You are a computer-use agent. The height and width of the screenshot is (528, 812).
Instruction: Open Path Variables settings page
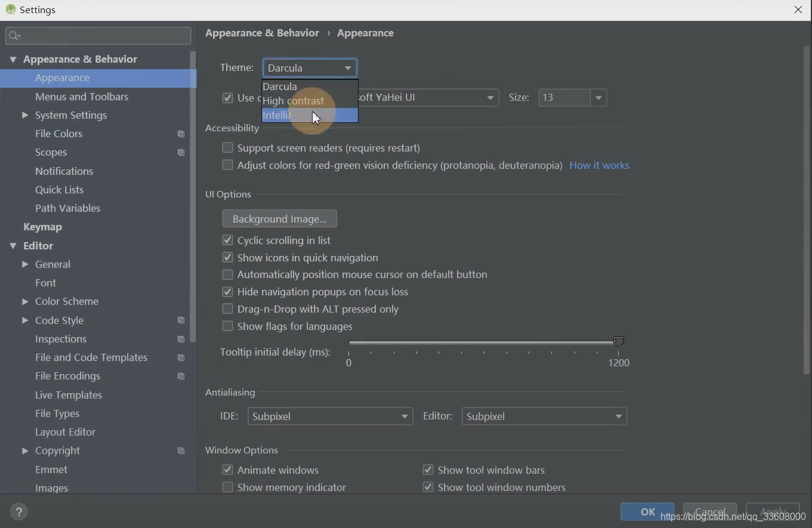coord(67,208)
